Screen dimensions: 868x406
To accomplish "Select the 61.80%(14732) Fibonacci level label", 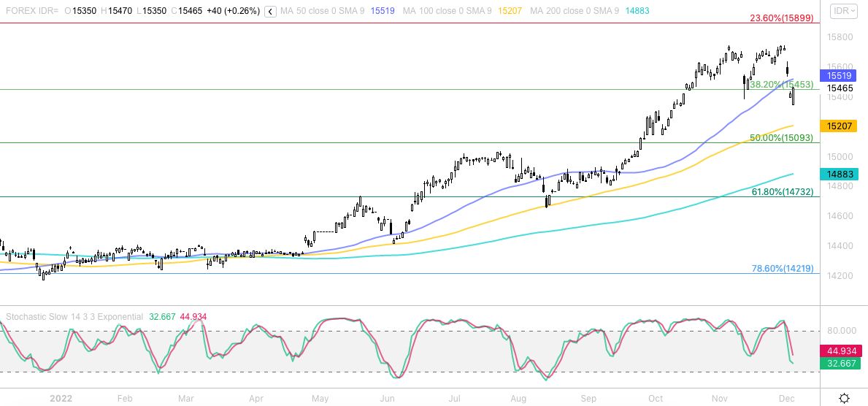I will 782,191.
